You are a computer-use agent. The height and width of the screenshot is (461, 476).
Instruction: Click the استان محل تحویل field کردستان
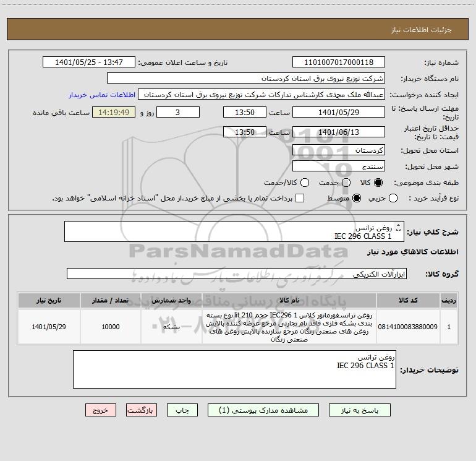(339, 150)
